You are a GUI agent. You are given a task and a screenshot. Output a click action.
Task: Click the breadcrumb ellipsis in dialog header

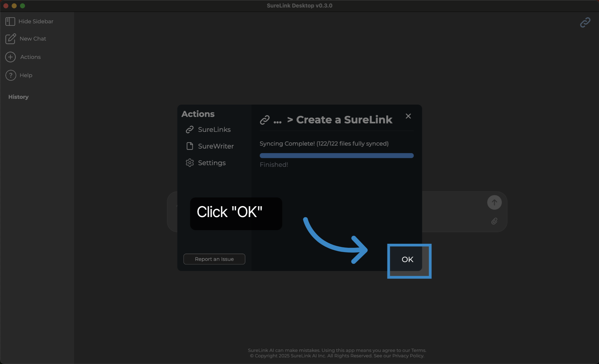(x=277, y=122)
